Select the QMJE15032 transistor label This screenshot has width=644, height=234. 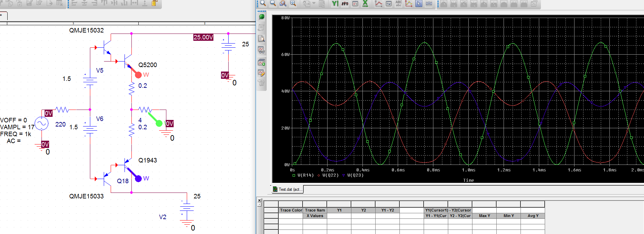tap(86, 30)
